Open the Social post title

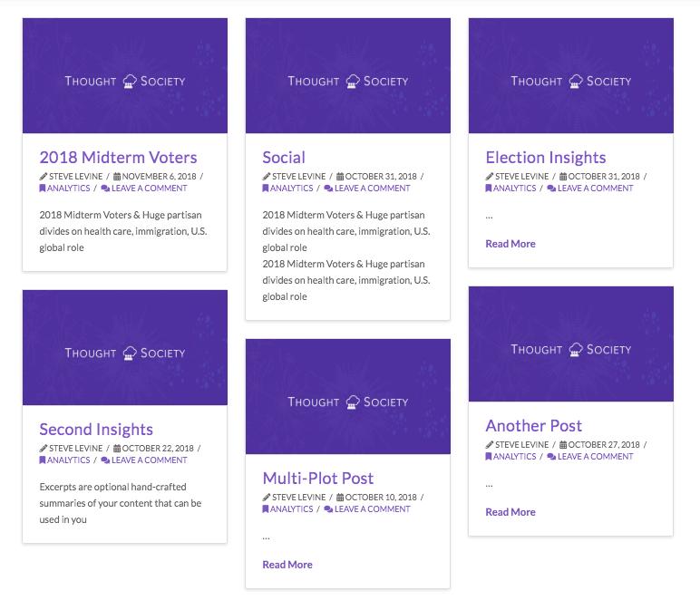[x=284, y=158]
